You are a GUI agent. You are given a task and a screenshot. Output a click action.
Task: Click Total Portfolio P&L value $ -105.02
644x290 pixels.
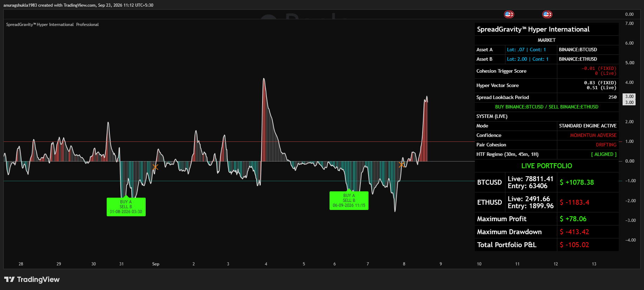point(575,245)
